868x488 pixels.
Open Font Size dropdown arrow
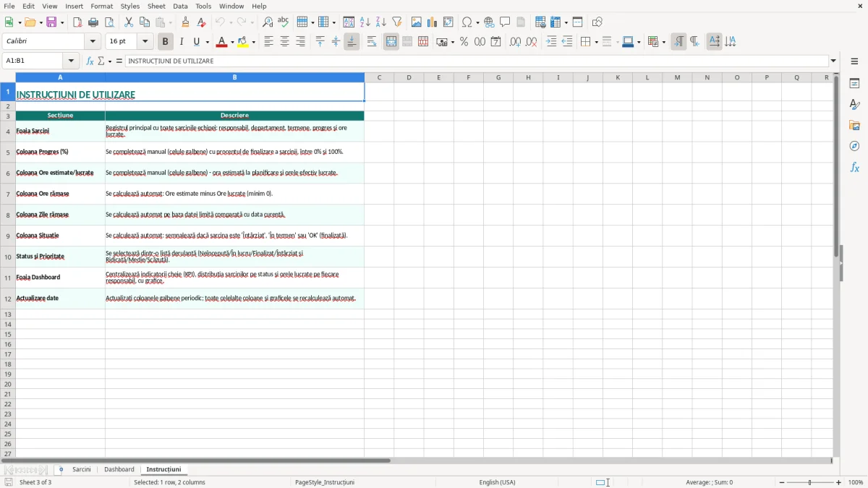[145, 42]
